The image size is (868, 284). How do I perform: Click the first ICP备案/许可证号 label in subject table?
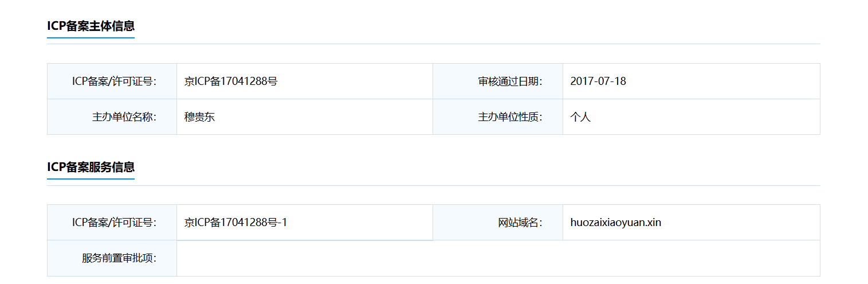[115, 81]
